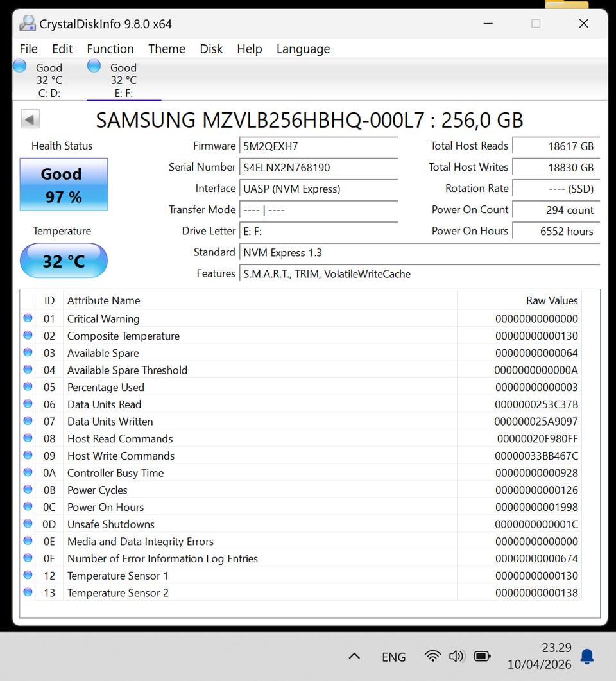Click the Standard field NVM Express 1.3
The height and width of the screenshot is (681, 616).
(420, 253)
